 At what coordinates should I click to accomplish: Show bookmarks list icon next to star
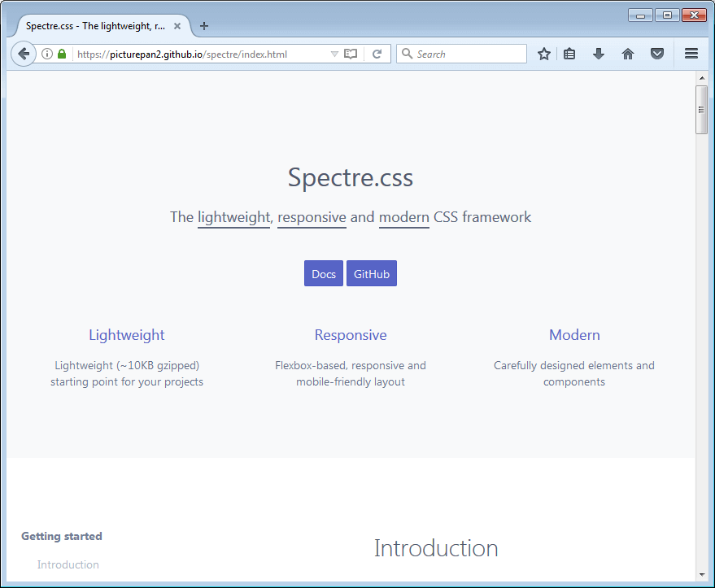click(569, 54)
